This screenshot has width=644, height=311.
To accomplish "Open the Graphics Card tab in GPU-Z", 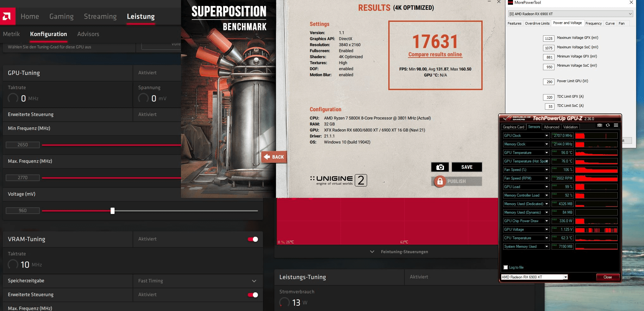I will click(x=513, y=127).
